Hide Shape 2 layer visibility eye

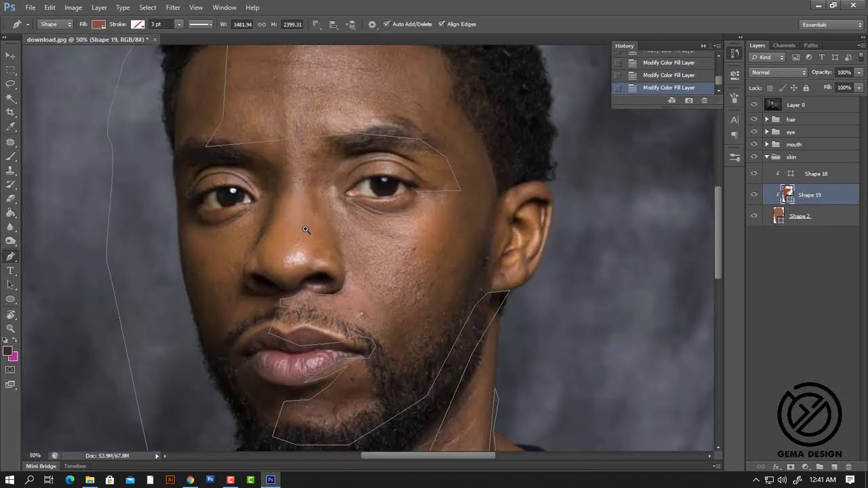point(754,216)
